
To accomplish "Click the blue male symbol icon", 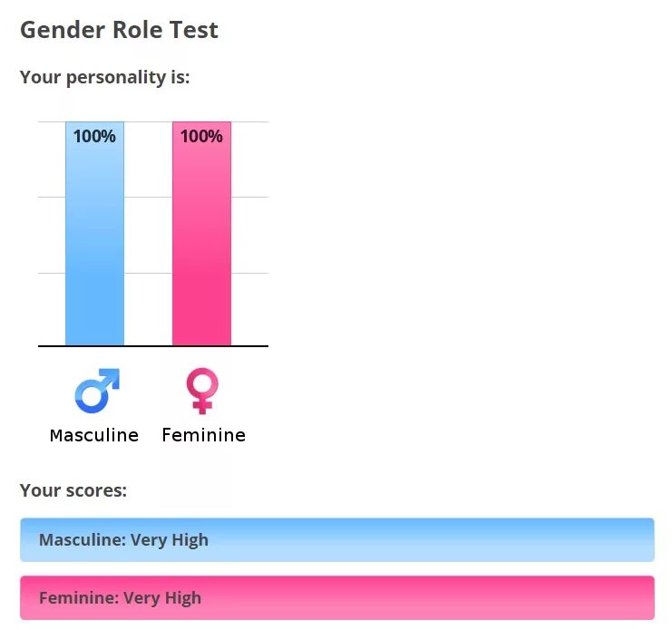I will coord(97,391).
